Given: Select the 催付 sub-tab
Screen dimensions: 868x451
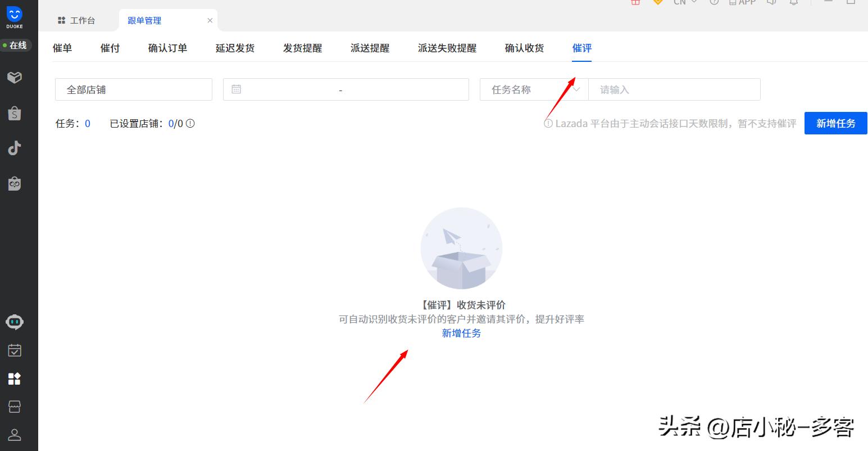Looking at the screenshot, I should point(110,48).
